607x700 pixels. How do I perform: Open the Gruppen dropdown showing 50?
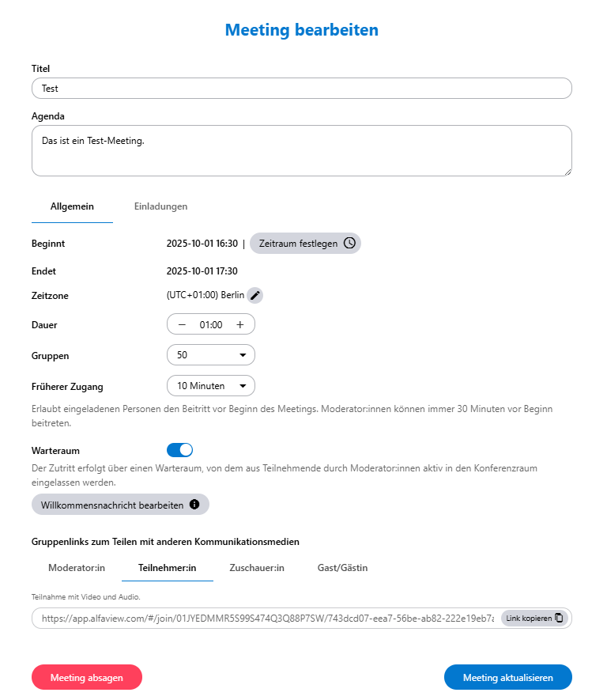point(211,355)
